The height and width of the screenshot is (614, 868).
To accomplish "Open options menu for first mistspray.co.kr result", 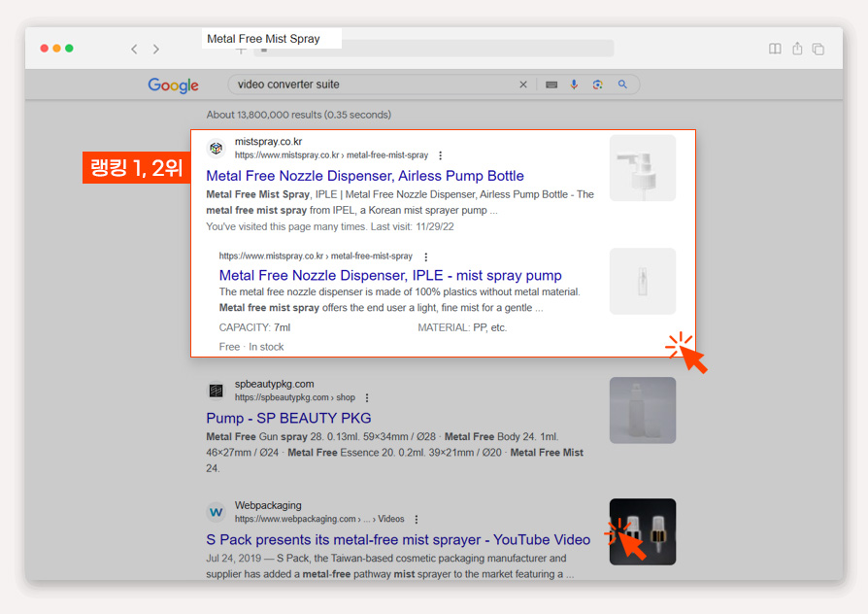I will [441, 155].
